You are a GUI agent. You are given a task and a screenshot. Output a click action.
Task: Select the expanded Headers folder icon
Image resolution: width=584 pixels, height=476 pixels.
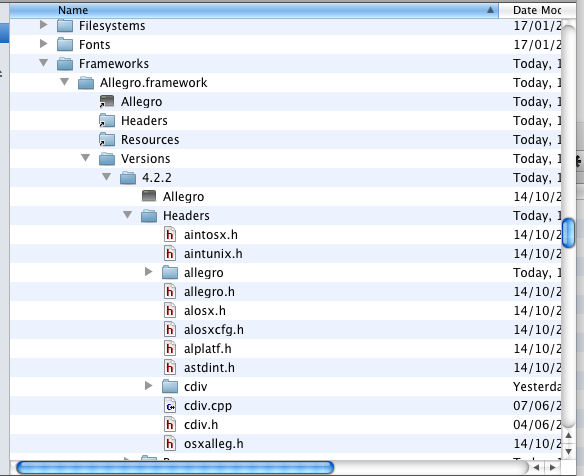[149, 216]
